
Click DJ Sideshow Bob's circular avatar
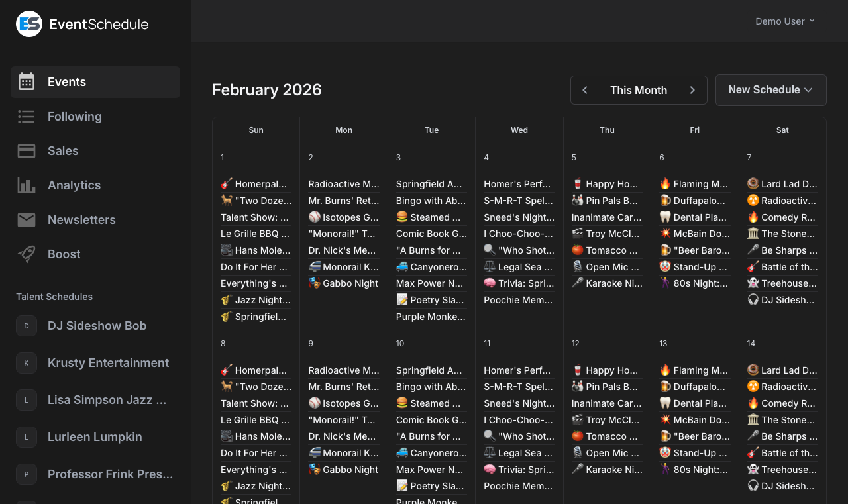tap(26, 326)
